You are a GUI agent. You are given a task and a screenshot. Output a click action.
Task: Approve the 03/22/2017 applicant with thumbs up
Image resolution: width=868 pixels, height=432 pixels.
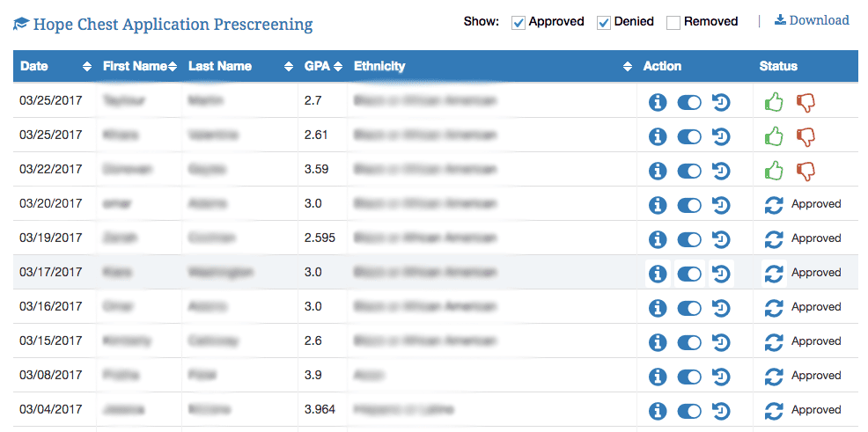pyautogui.click(x=774, y=171)
